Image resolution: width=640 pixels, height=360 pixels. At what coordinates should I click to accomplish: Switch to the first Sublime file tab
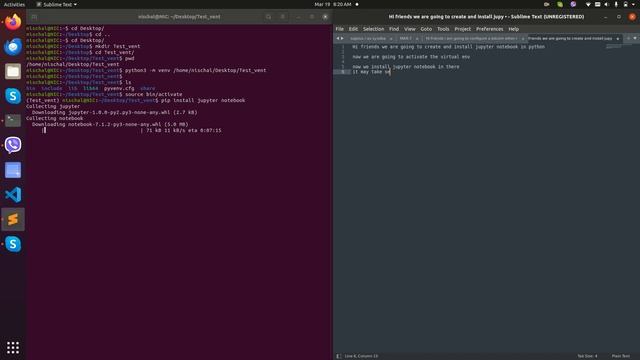368,38
